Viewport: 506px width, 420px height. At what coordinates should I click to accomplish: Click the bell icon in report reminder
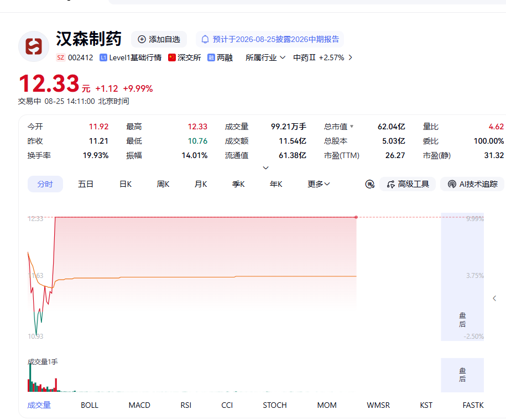[x=205, y=39]
